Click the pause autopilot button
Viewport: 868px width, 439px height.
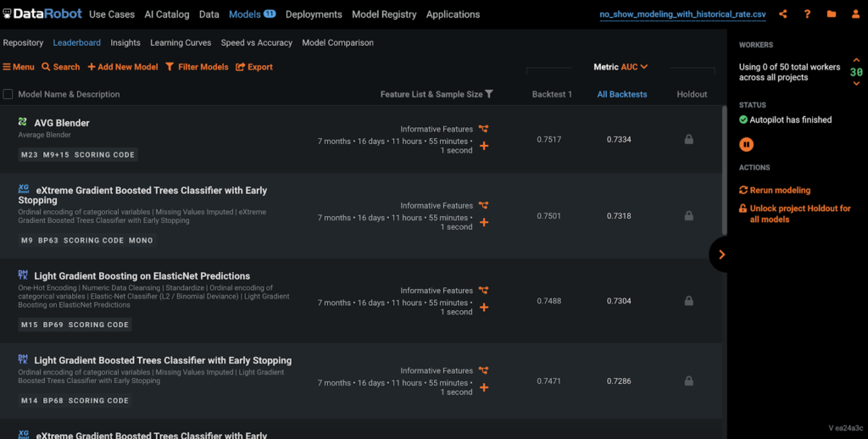[746, 144]
